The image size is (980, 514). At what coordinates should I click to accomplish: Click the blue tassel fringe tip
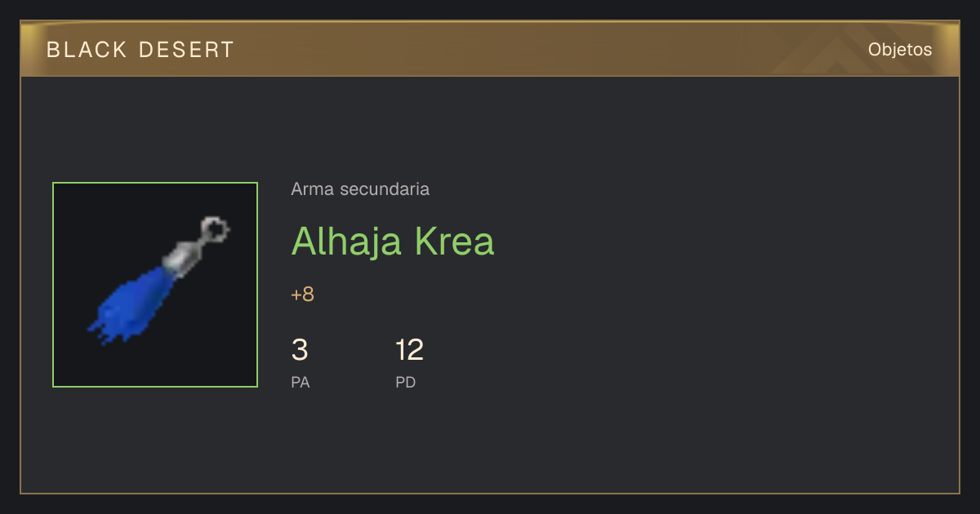[x=100, y=330]
